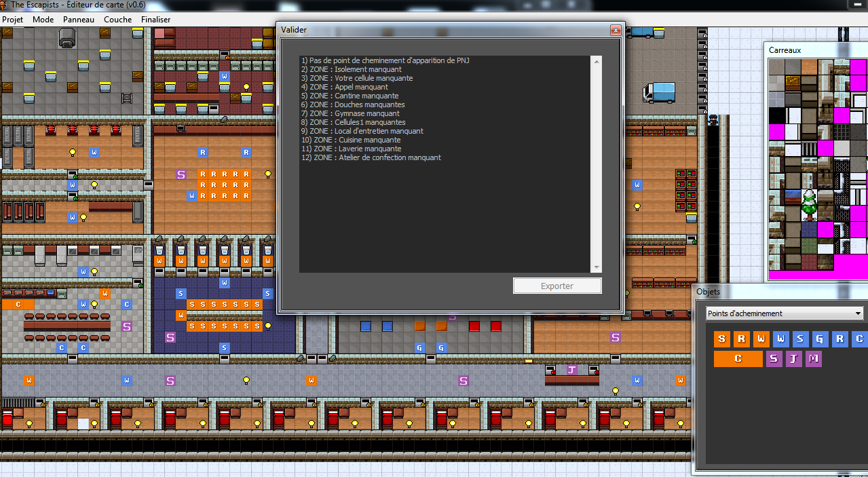Open the Projet menu
868x477 pixels.
pyautogui.click(x=12, y=20)
